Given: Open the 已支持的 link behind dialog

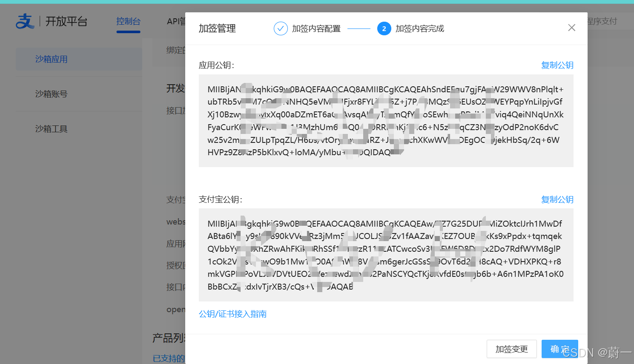Looking at the screenshot, I should [x=169, y=358].
